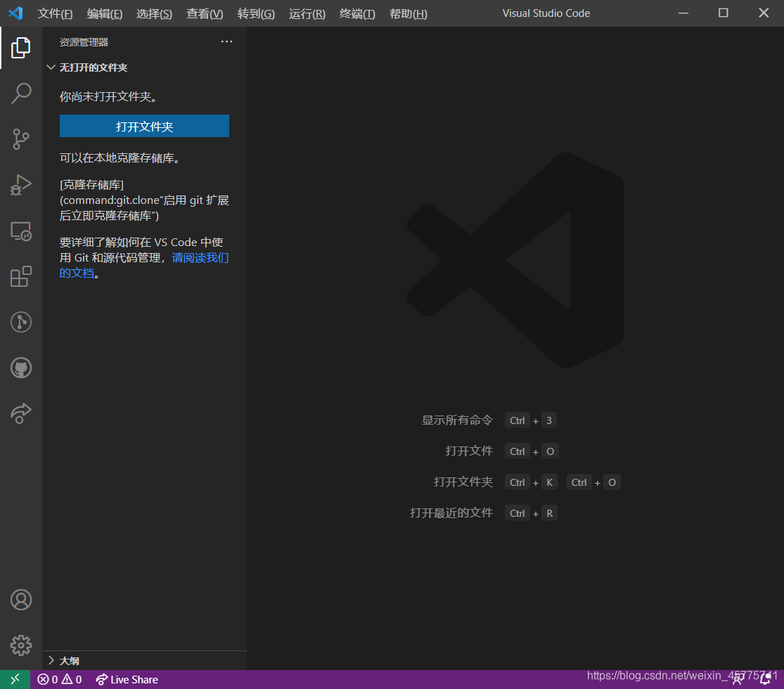Open the 编辑(E) menu
The width and height of the screenshot is (784, 689).
pos(105,13)
